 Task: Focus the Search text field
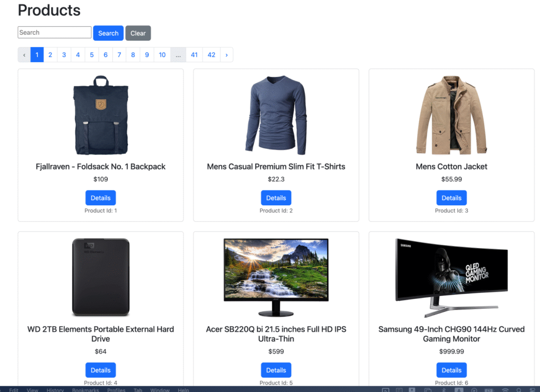pos(54,33)
